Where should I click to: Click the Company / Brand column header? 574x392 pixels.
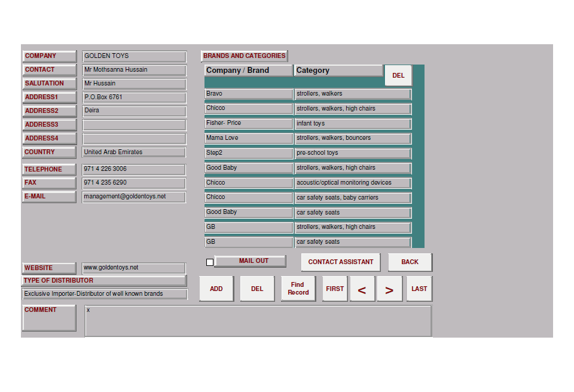[x=249, y=71]
